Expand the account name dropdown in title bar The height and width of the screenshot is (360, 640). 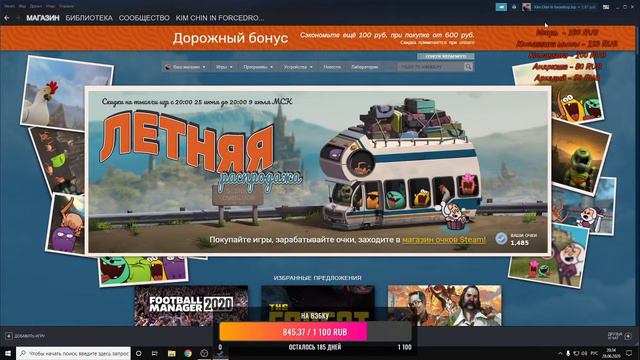564,7
